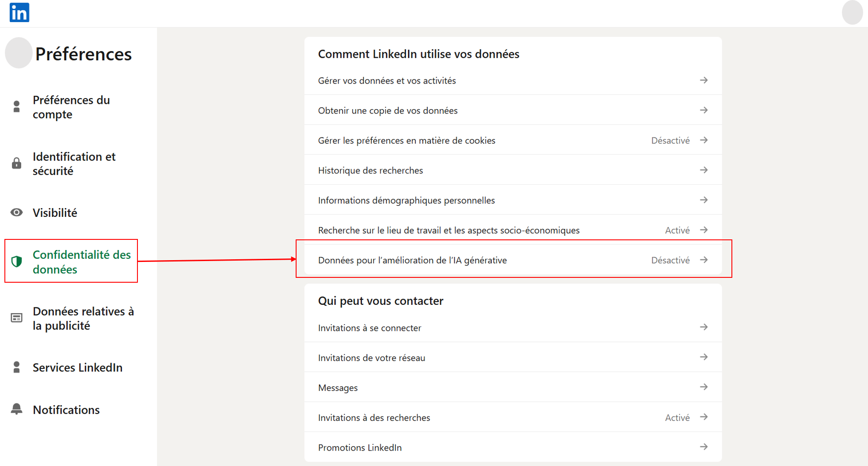Click the green shield icon for Confidentialité
868x466 pixels.
pos(17,261)
